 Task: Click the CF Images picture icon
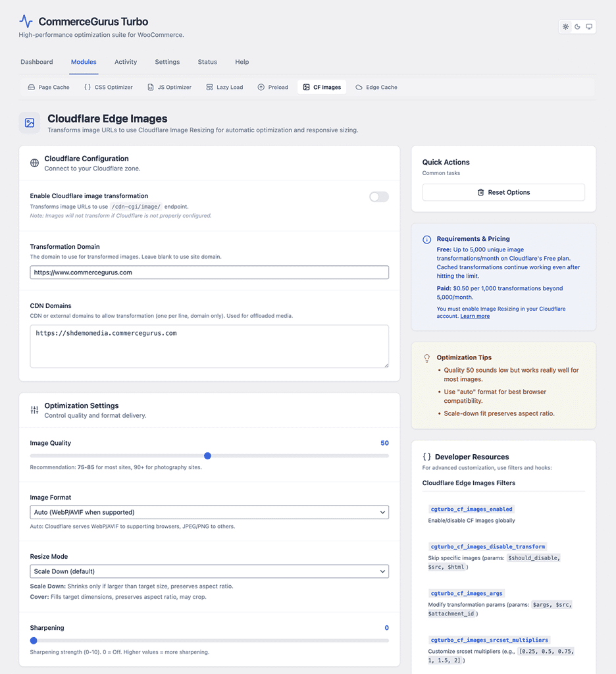tap(306, 88)
